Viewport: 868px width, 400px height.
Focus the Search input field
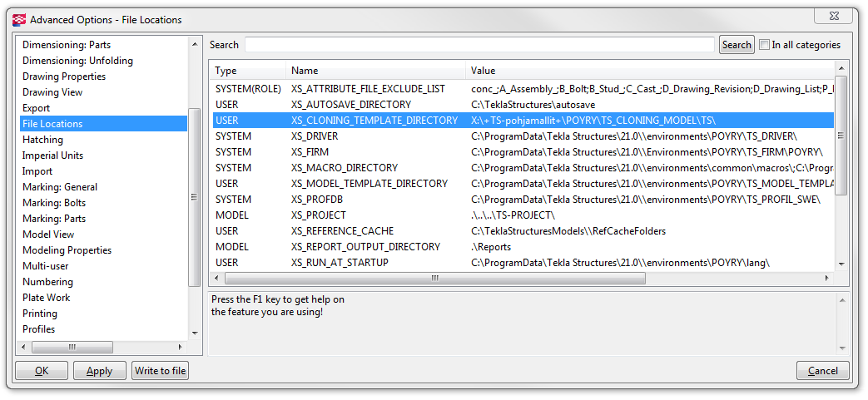[479, 45]
